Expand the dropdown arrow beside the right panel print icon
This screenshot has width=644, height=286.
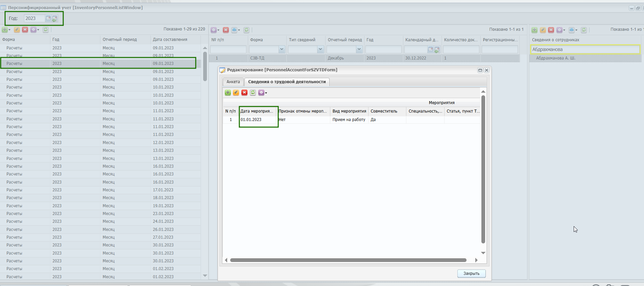[576, 30]
